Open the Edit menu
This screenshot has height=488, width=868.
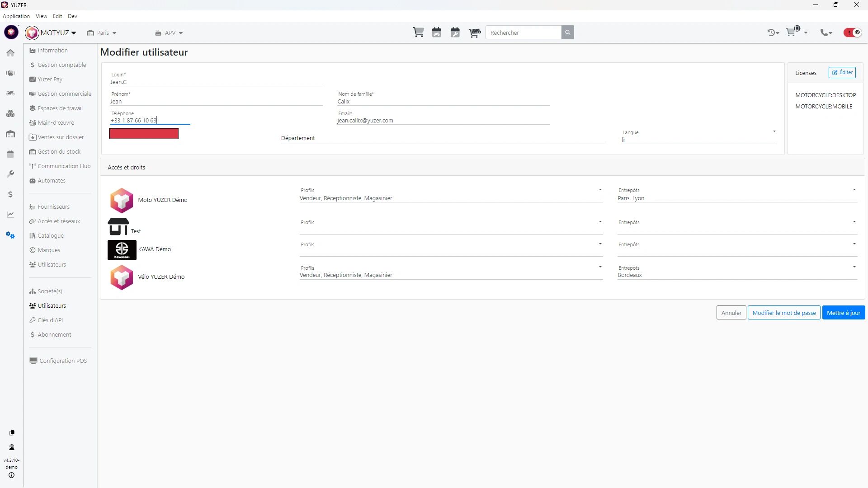tap(57, 16)
